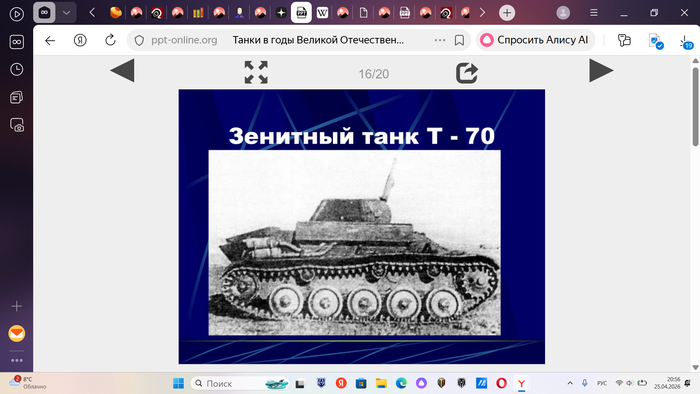Screen dimensions: 700x394
Task: Open the site protection shield icon
Action: pos(139,40)
